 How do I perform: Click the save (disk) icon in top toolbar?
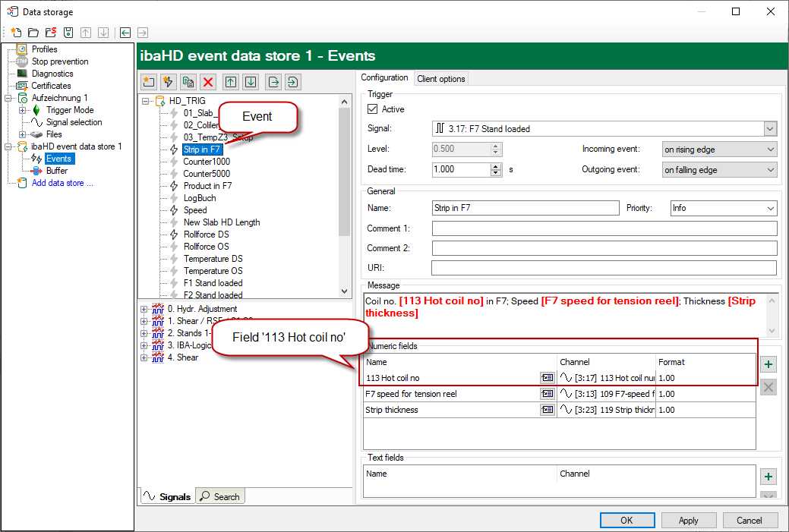click(68, 33)
